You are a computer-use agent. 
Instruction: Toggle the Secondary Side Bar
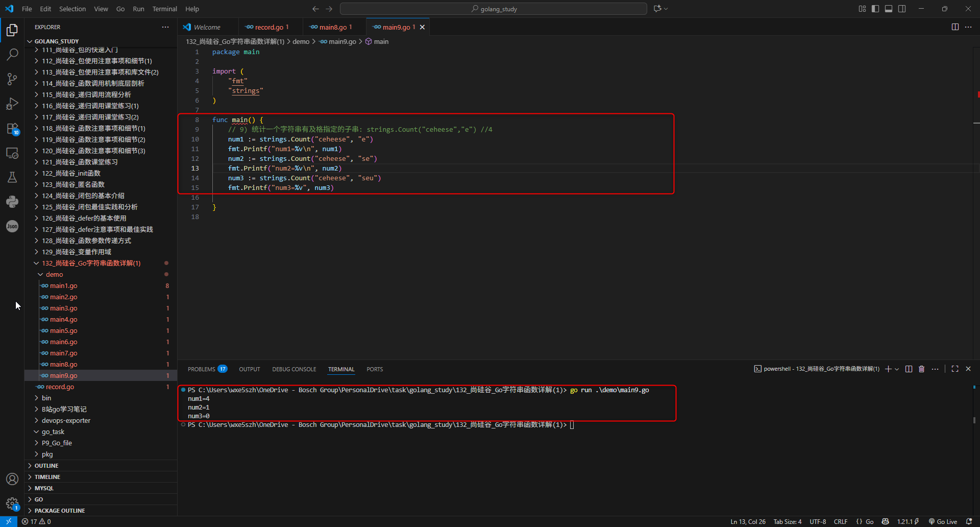[902, 9]
